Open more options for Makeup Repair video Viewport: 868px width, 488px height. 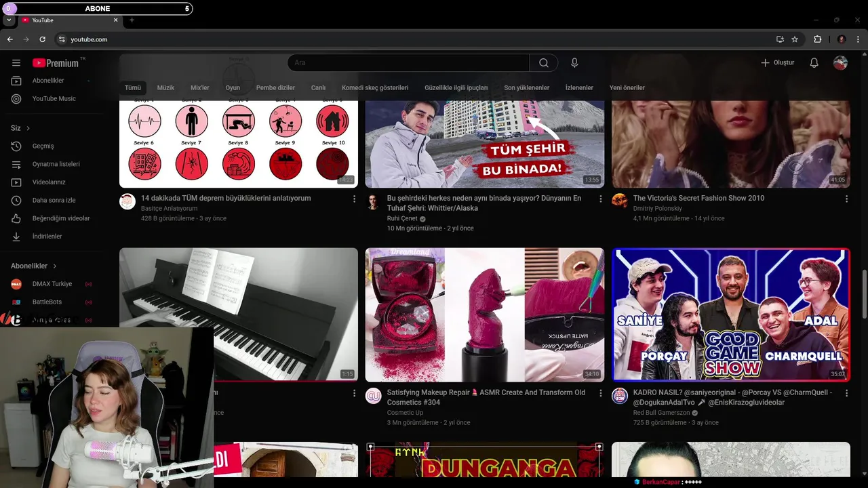pyautogui.click(x=600, y=393)
